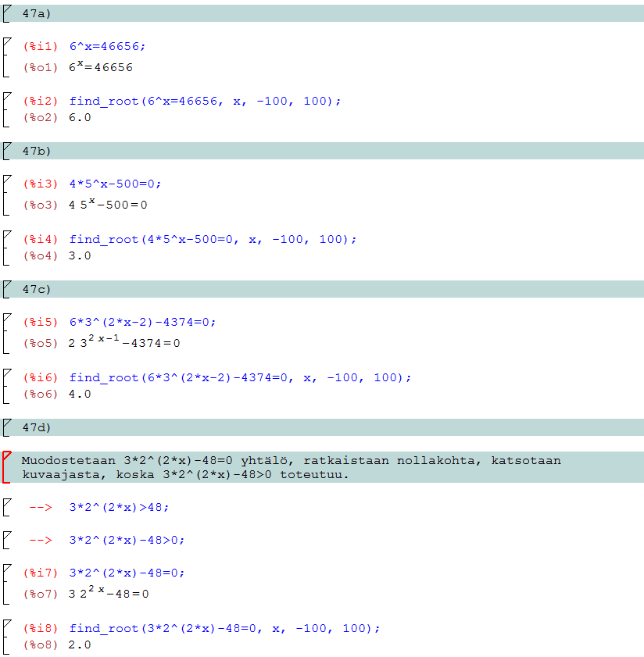Click the (%o4) output label
Image resolution: width=644 pixels, height=657 pixels.
click(41, 256)
